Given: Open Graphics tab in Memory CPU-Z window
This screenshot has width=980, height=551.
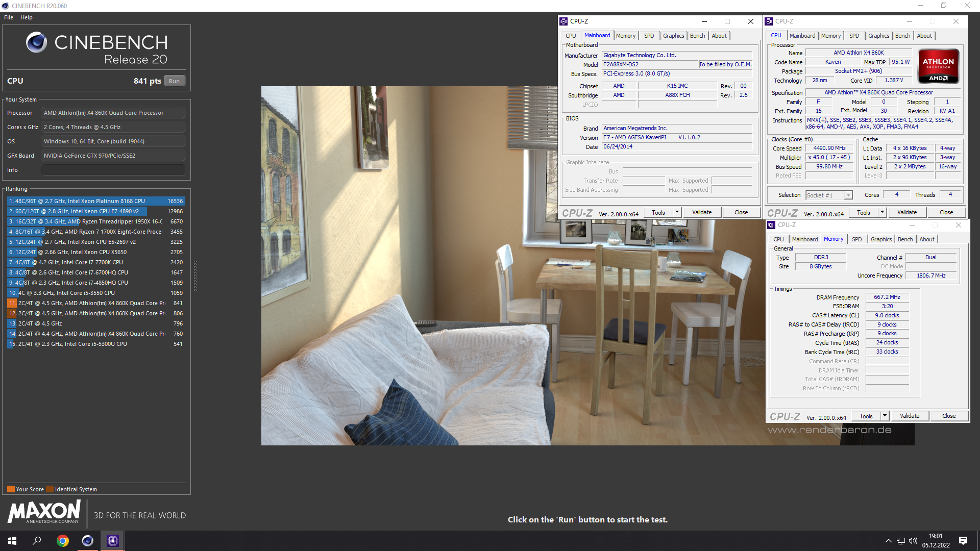Looking at the screenshot, I should (x=881, y=239).
